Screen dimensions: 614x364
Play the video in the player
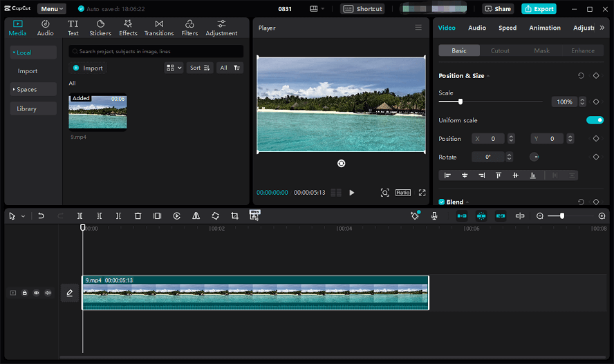pyautogui.click(x=352, y=193)
